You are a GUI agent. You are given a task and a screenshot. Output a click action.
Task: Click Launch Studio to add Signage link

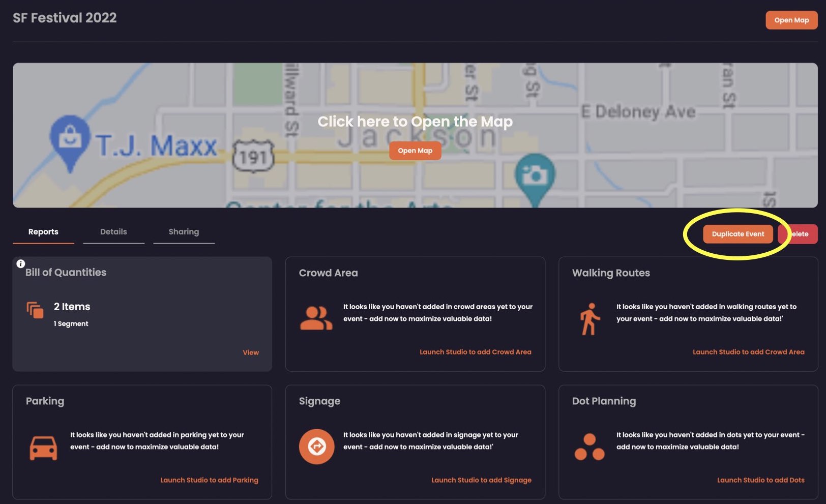(x=482, y=480)
